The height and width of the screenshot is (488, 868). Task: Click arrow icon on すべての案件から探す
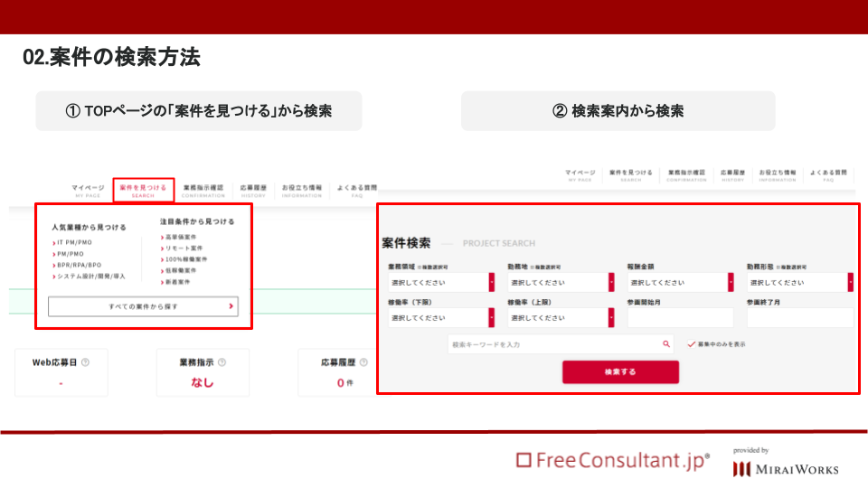[231, 306]
